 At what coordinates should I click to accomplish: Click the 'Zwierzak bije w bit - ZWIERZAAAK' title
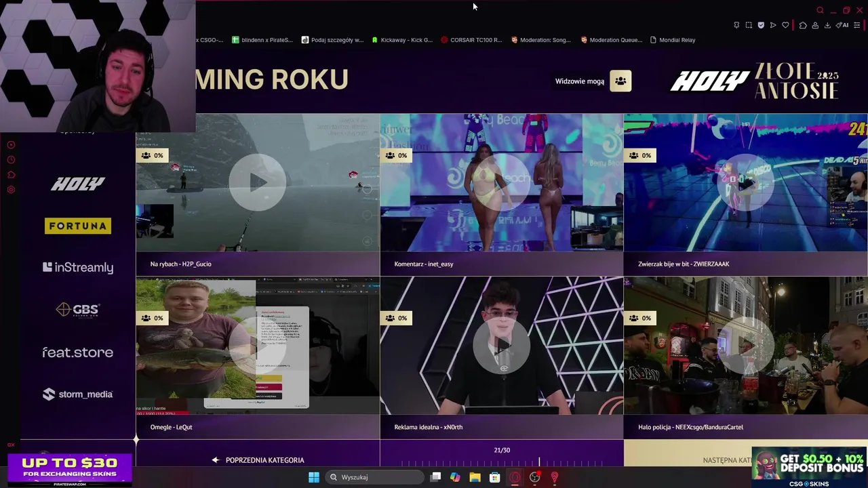coord(684,264)
